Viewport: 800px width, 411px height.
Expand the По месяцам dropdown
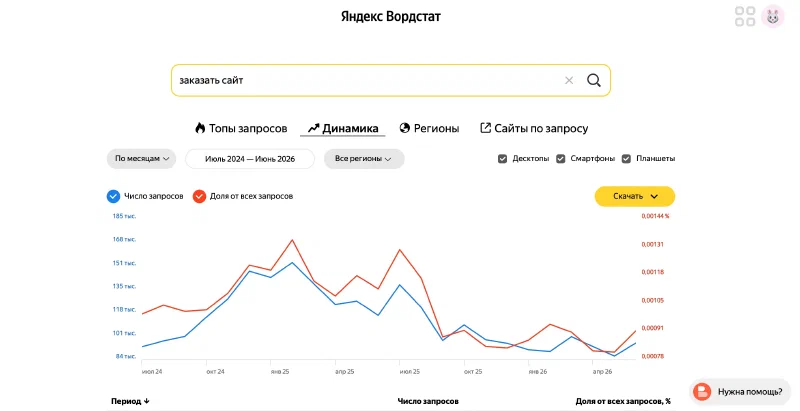point(141,159)
